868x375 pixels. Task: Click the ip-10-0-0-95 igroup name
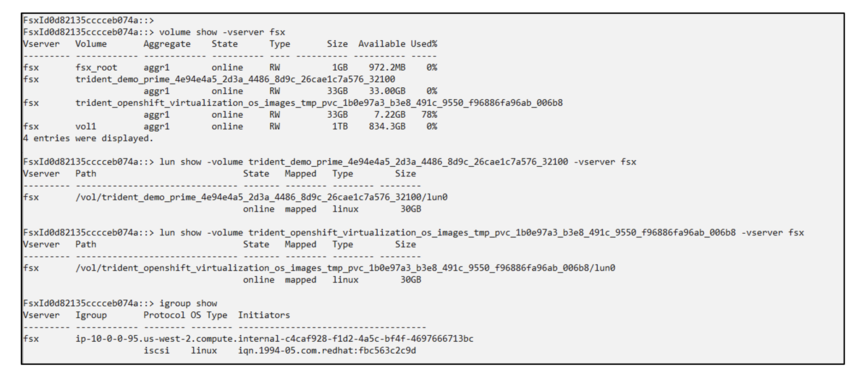point(274,339)
